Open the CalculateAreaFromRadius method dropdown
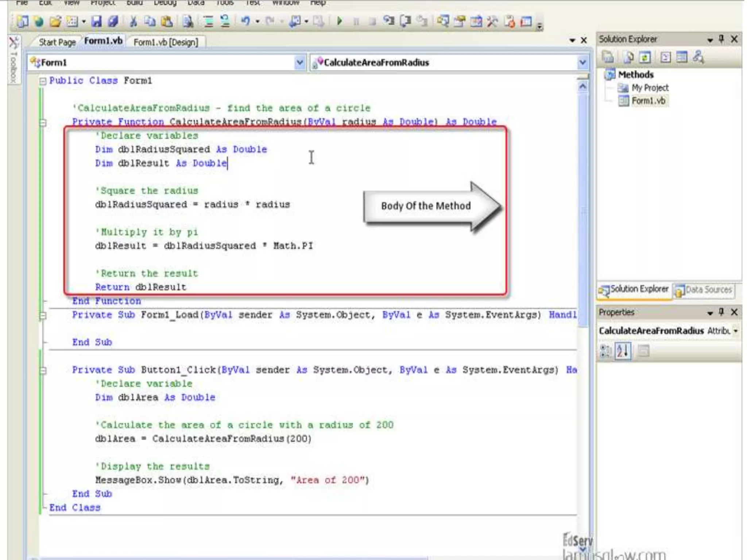This screenshot has width=747, height=560. coord(582,63)
